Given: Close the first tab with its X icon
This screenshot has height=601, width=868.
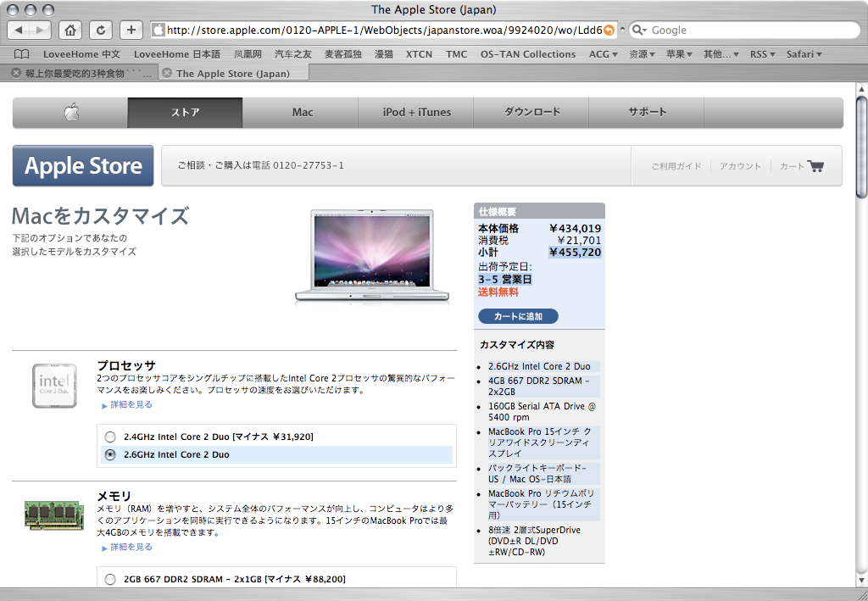Looking at the screenshot, I should coord(16,73).
